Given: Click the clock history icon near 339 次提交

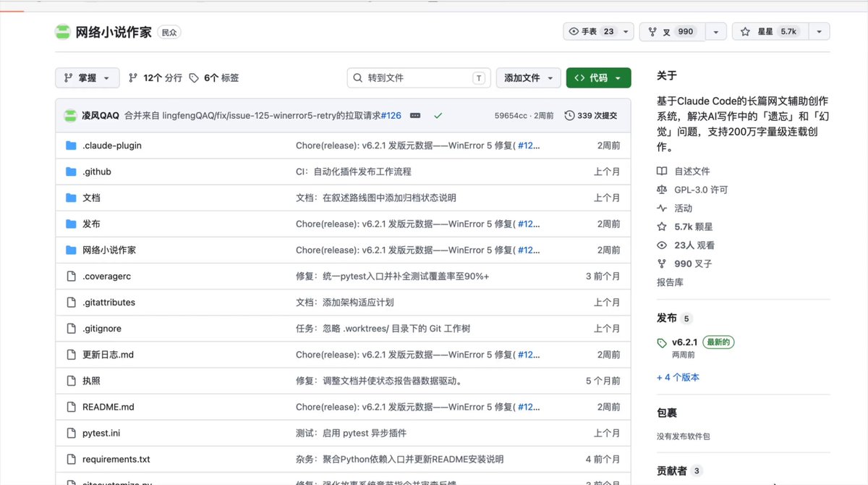Looking at the screenshot, I should pyautogui.click(x=569, y=116).
